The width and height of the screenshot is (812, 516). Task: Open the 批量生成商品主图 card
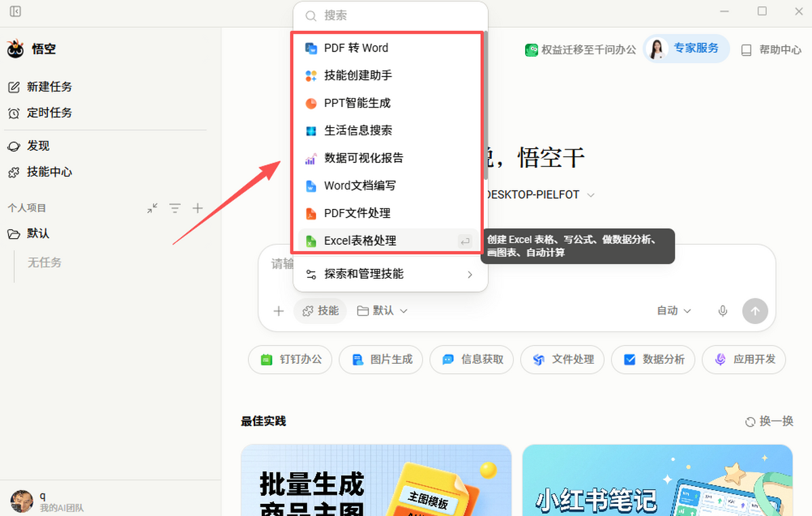click(376, 480)
